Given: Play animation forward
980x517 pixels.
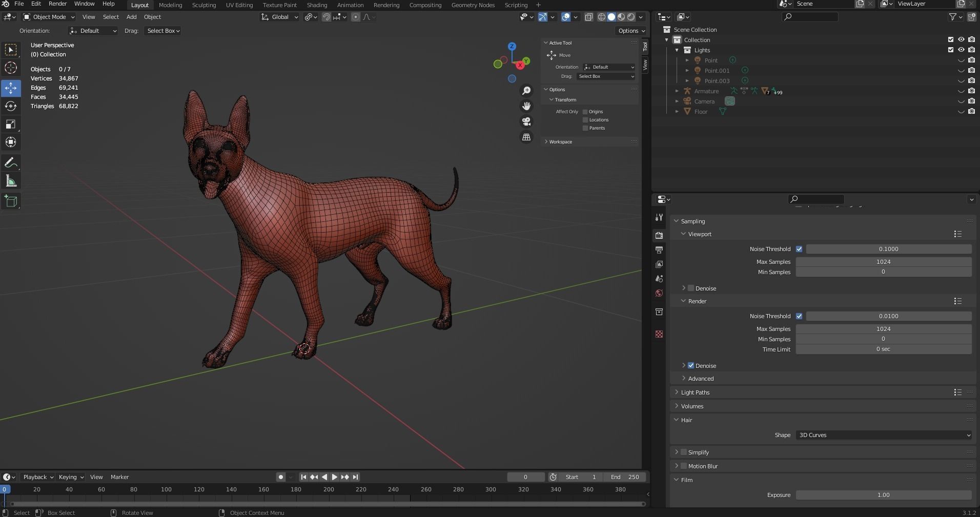Looking at the screenshot, I should point(335,477).
